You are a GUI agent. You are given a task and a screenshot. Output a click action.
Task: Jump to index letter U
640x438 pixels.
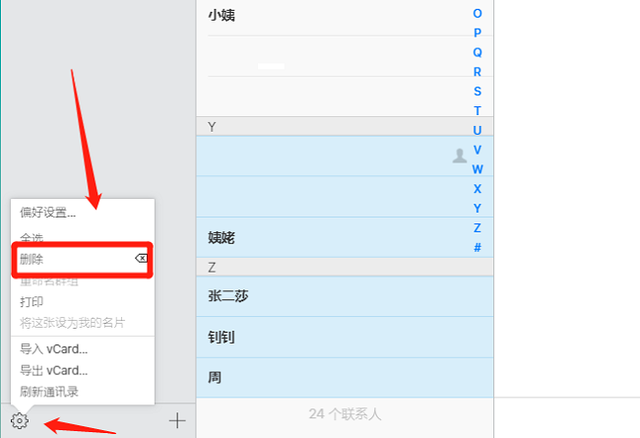477,130
